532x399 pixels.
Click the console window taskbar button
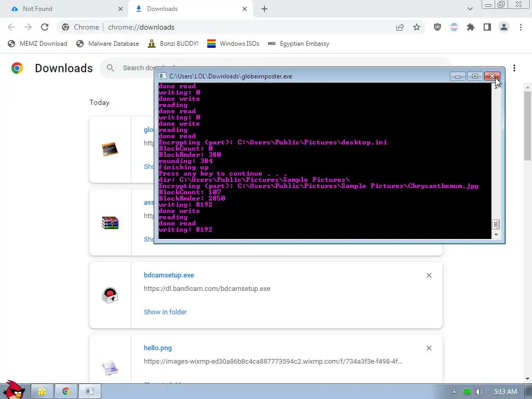tap(89, 392)
